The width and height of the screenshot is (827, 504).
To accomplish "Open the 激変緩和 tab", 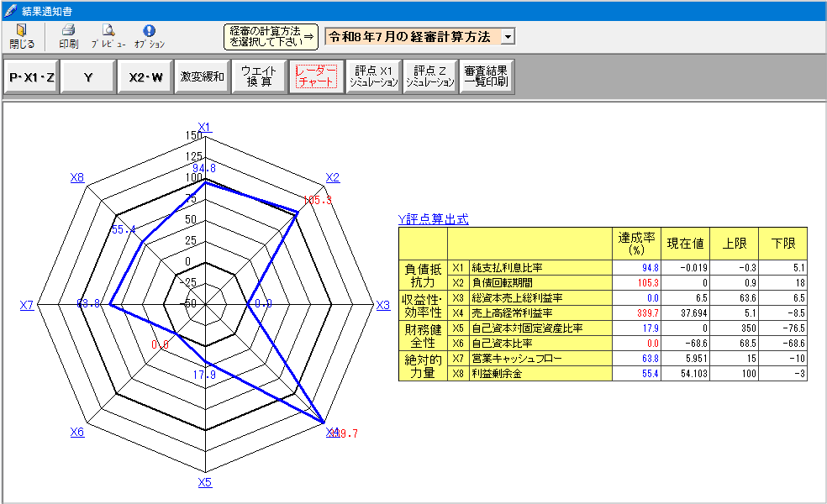I will click(x=203, y=77).
